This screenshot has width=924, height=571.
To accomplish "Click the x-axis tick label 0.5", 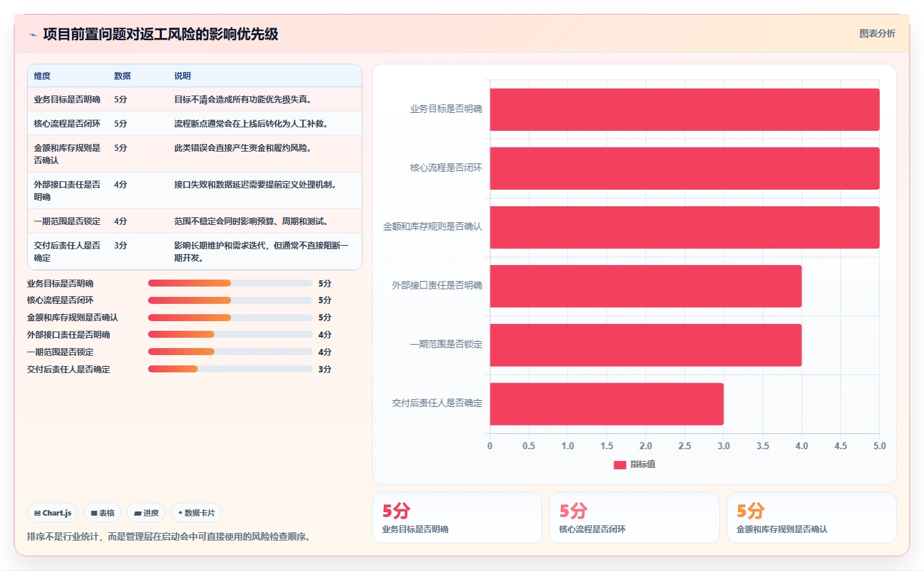I will [x=529, y=446].
